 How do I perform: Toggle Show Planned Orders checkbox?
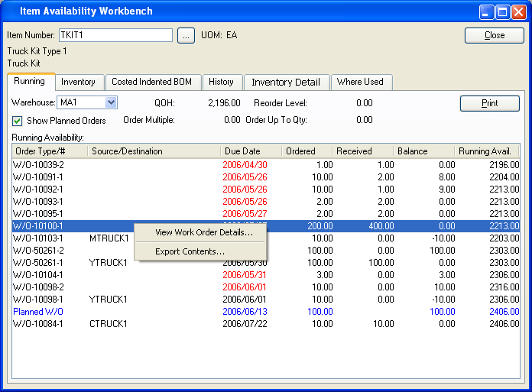(x=18, y=120)
